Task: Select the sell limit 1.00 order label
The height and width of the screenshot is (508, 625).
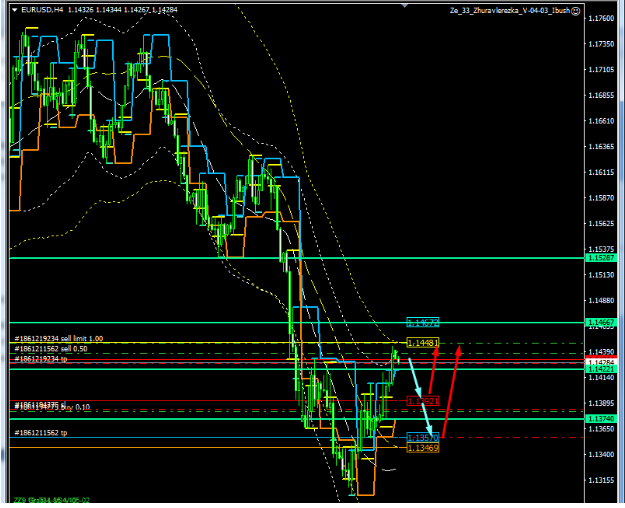Action: coord(58,339)
